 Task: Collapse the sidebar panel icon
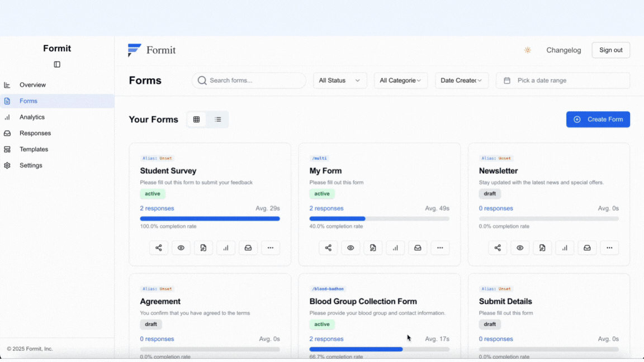[57, 65]
